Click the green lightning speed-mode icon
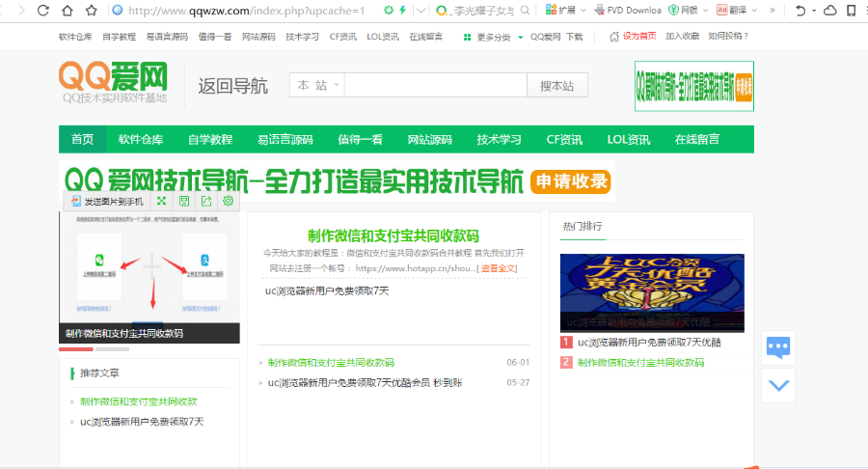The height and width of the screenshot is (469, 868). coord(402,10)
